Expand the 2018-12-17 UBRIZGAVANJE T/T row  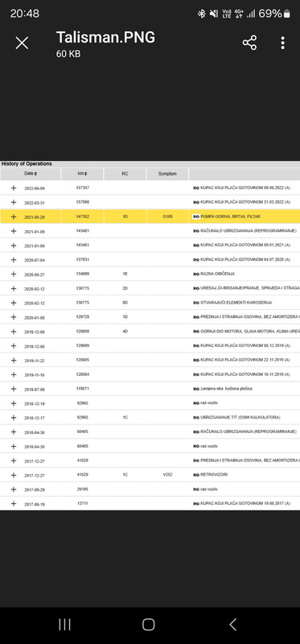click(x=14, y=417)
